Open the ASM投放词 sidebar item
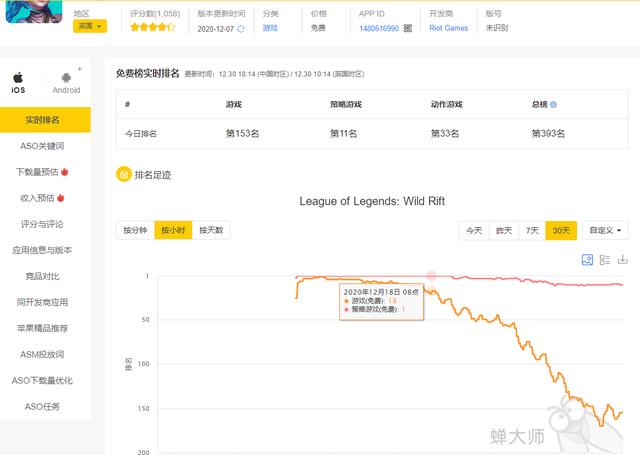The height and width of the screenshot is (455, 640). pos(42,354)
